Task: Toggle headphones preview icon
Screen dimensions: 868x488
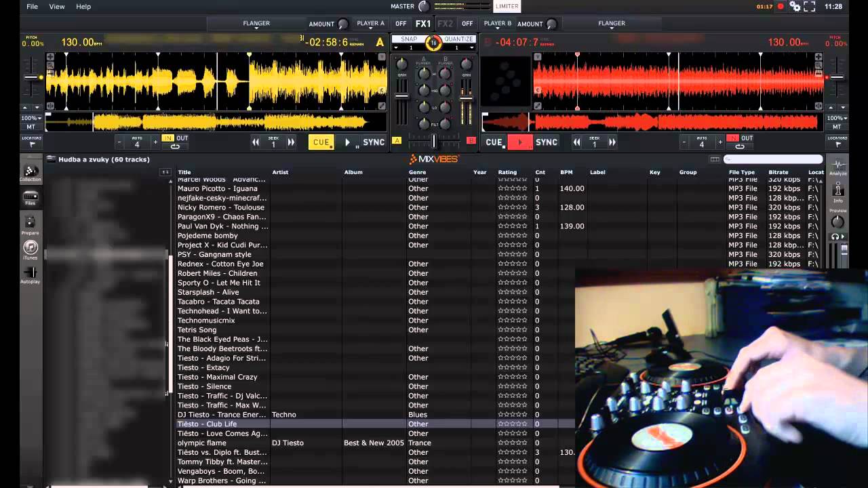Action: click(838, 237)
